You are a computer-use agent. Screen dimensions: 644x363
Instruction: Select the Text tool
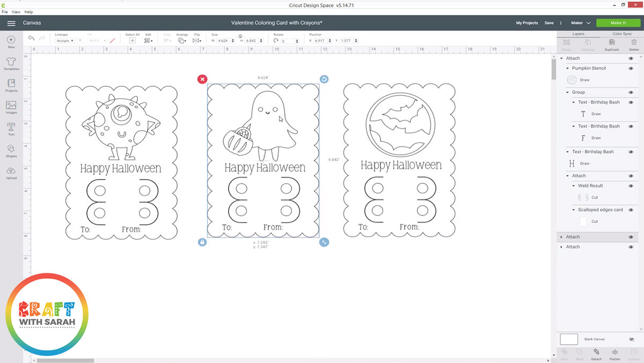pos(11,129)
